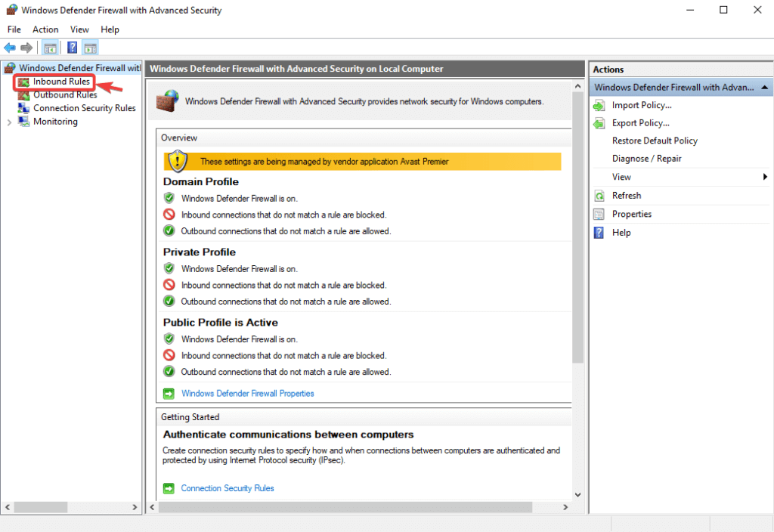Image resolution: width=774 pixels, height=532 pixels.
Task: Click the Import Policy icon
Action: point(599,105)
